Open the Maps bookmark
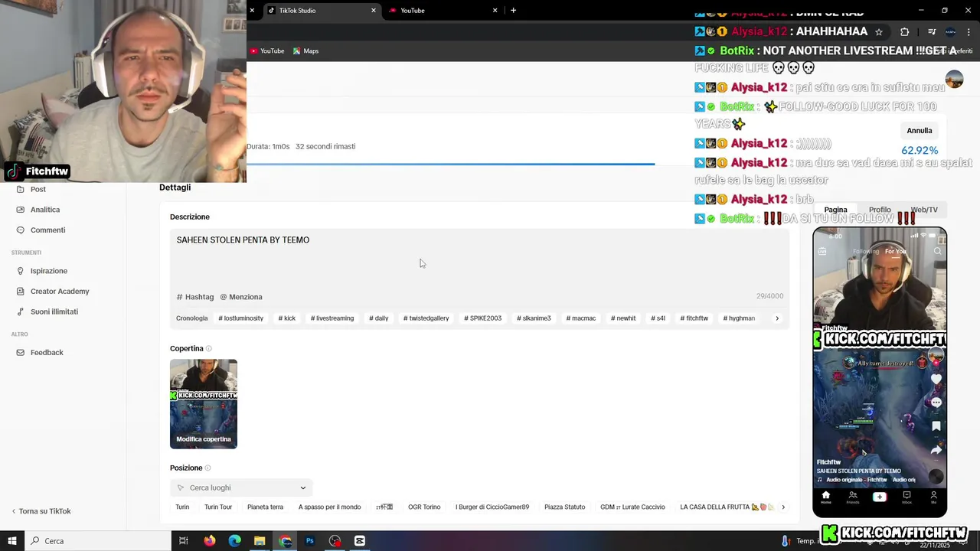 (305, 51)
